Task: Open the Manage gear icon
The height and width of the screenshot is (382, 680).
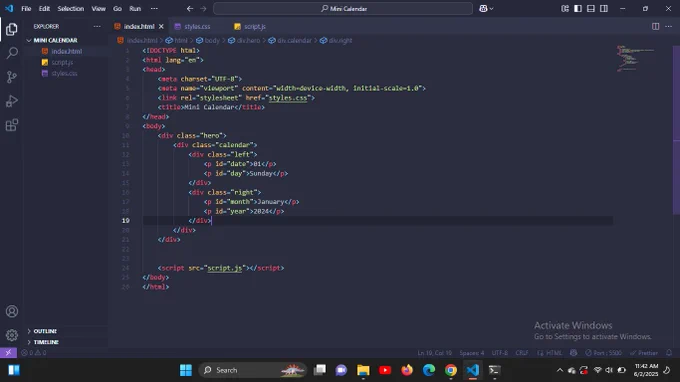Action: 12,335
